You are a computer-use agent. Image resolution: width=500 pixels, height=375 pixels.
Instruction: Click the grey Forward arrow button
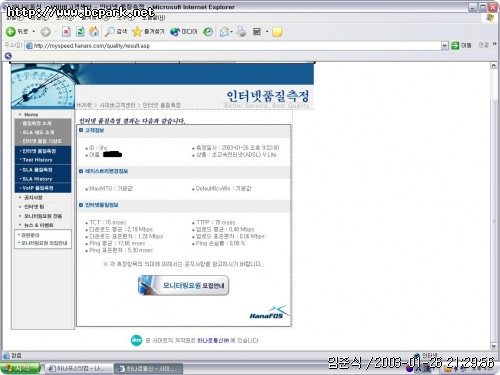46,32
